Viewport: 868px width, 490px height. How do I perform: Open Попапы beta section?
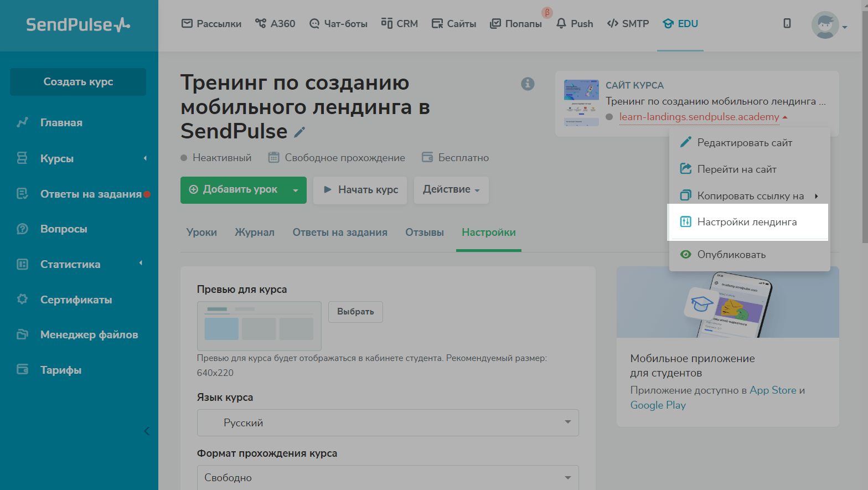tap(516, 24)
